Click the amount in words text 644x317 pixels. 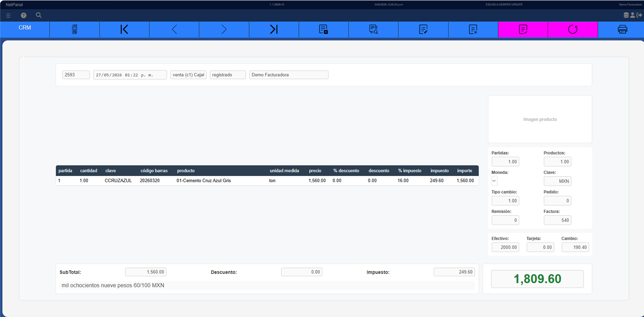(x=113, y=285)
